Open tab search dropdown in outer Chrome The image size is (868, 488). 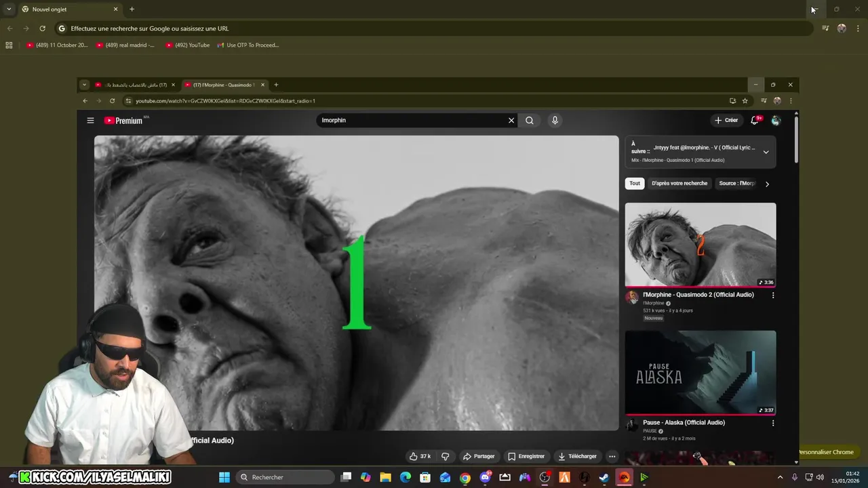pyautogui.click(x=9, y=9)
